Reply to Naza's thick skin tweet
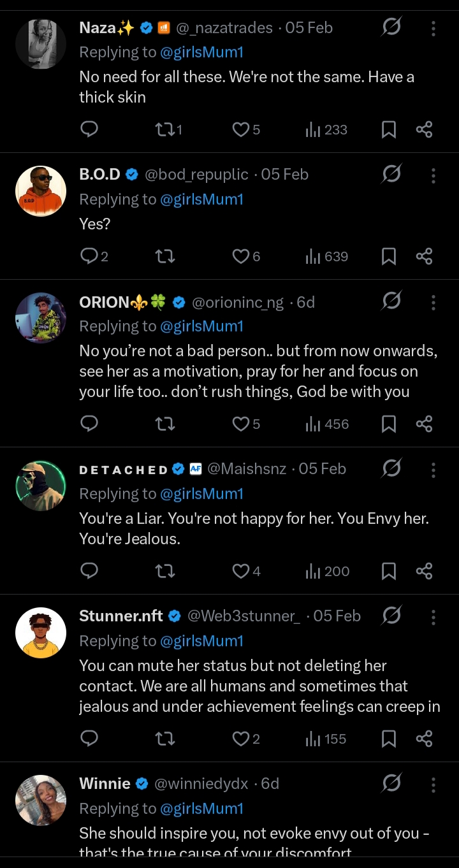This screenshot has width=459, height=868. (x=89, y=129)
